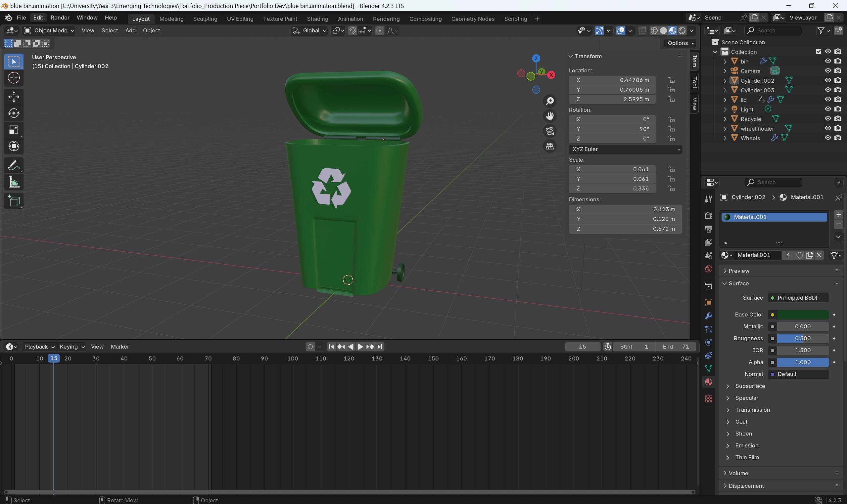This screenshot has height=504, width=847.
Task: Open the Physics properties tab
Action: pos(709,342)
